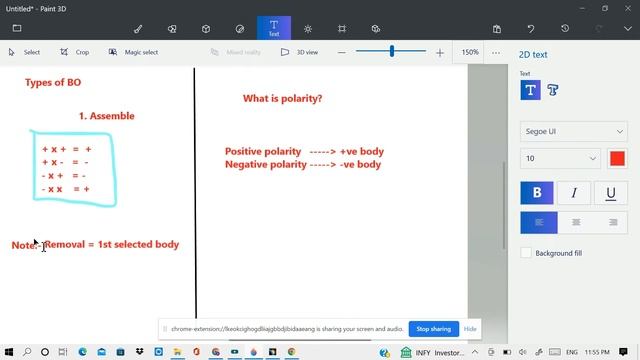Viewport: 640px width, 360px height.
Task: Click the 150% zoom value
Action: click(x=470, y=52)
